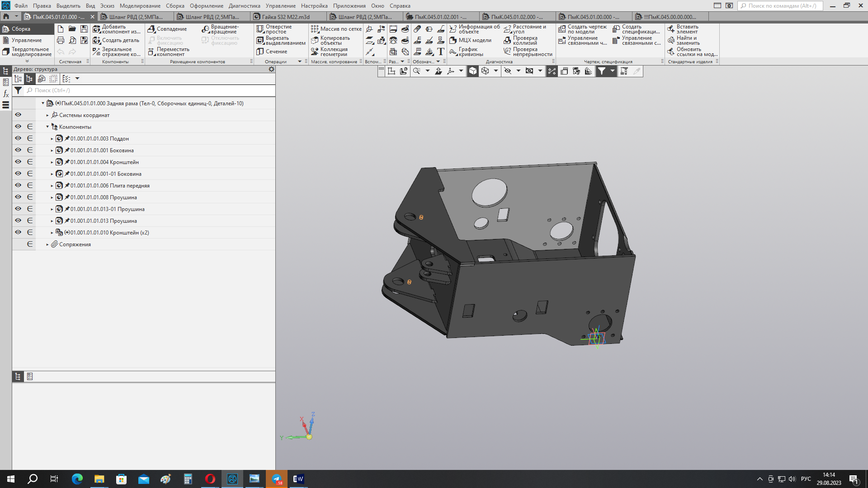
Task: Hide the 01.001.01.01.003 Поддон component
Action: [18, 139]
